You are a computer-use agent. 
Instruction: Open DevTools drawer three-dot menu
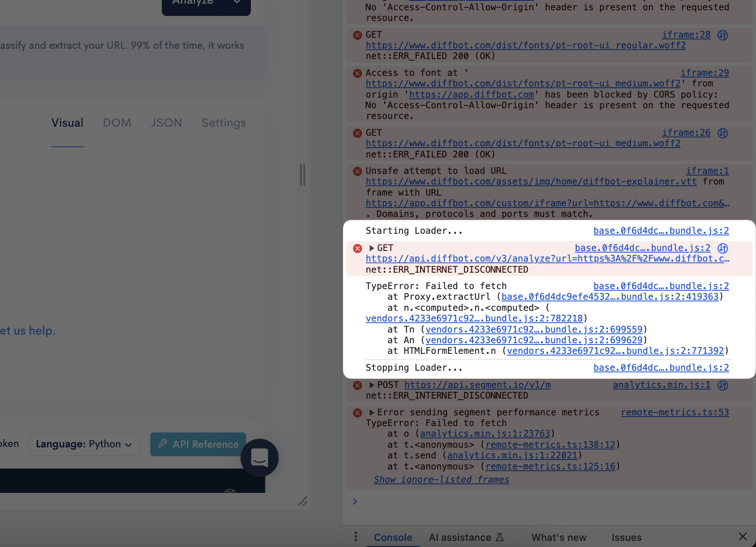tap(355, 536)
